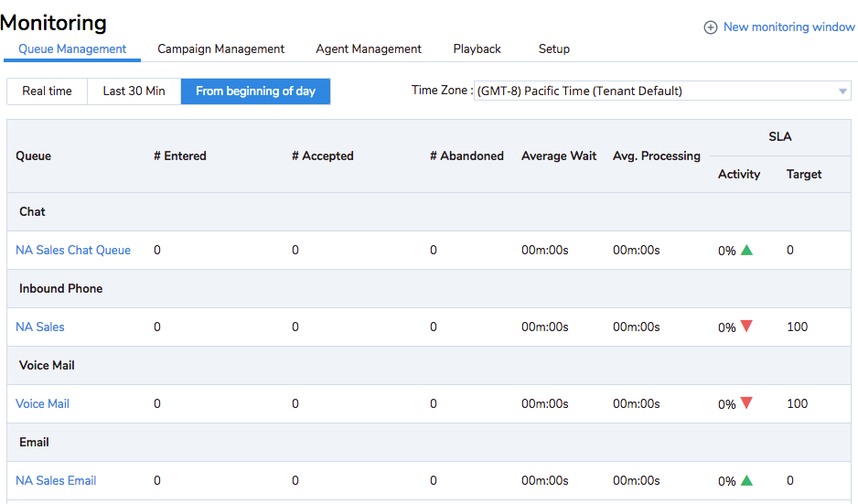
Task: Open the Time Zone dropdown arrow
Action: click(842, 91)
